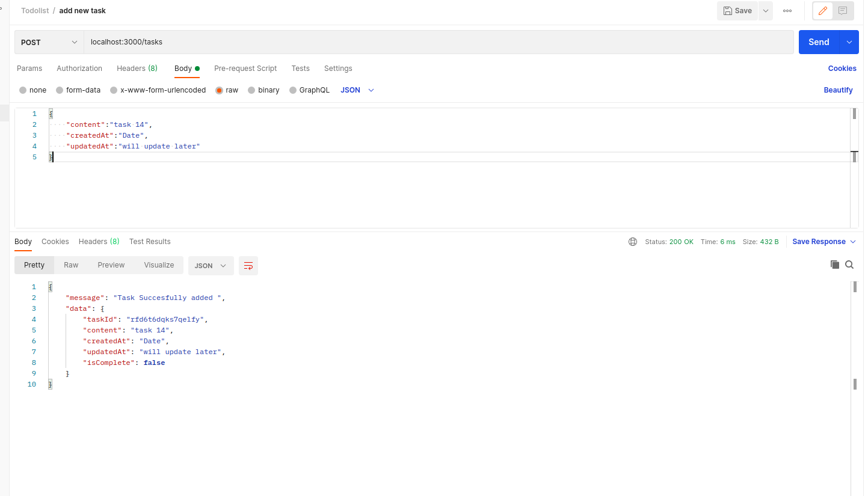Copy the response body with copy icon

tap(835, 265)
